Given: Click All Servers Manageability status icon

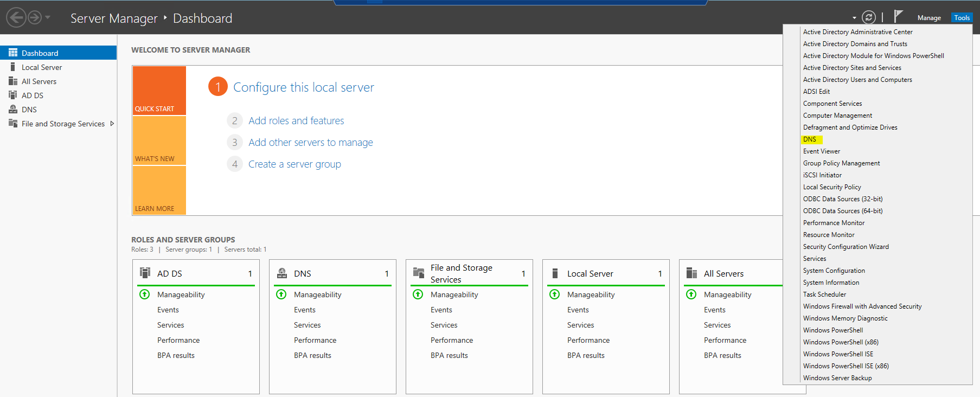Looking at the screenshot, I should (x=691, y=294).
